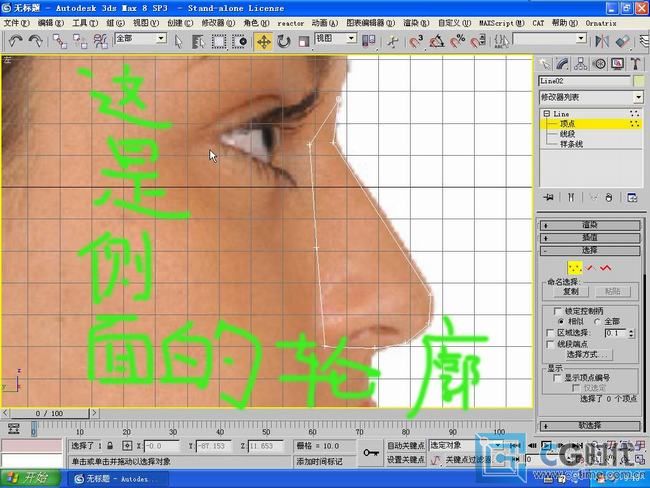The height and width of the screenshot is (488, 650).
Task: Open the 渲染 menu
Action: (x=416, y=23)
